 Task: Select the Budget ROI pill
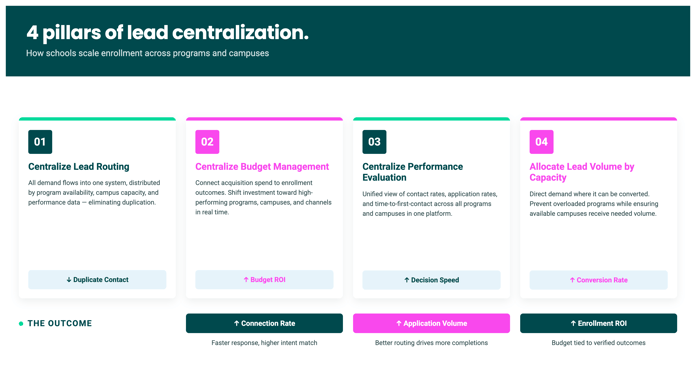(264, 280)
